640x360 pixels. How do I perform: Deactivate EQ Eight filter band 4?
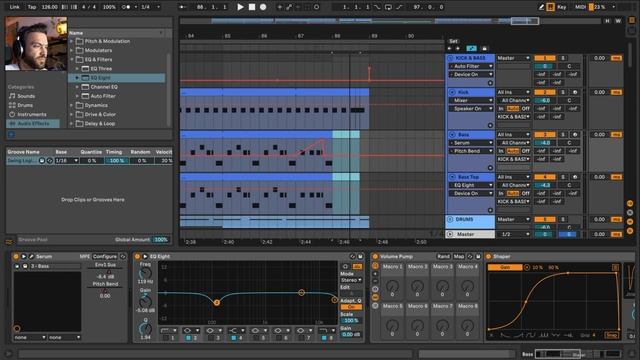tap(233, 338)
